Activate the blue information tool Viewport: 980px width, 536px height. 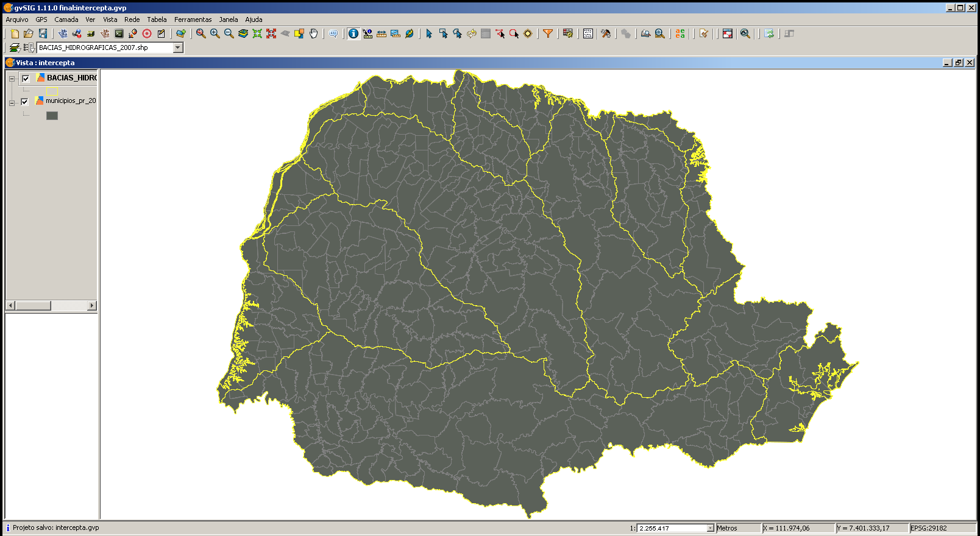click(353, 33)
